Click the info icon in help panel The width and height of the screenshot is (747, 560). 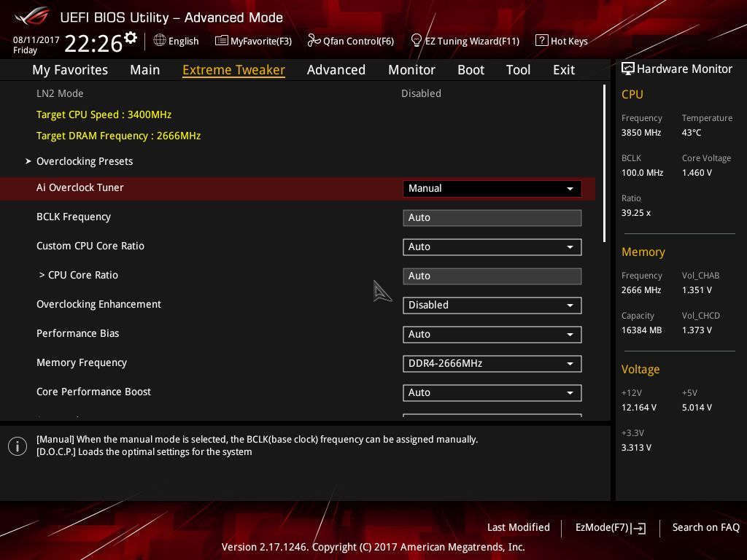[18, 446]
